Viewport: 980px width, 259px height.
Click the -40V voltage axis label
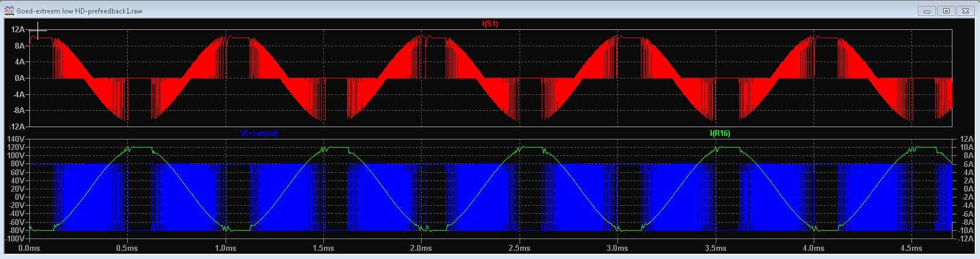(18, 214)
